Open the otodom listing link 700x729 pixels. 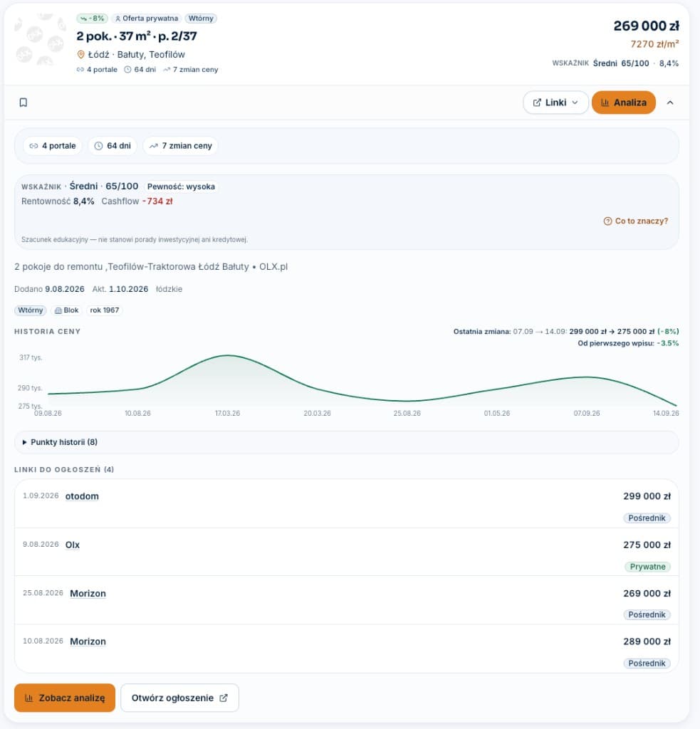[x=82, y=496]
